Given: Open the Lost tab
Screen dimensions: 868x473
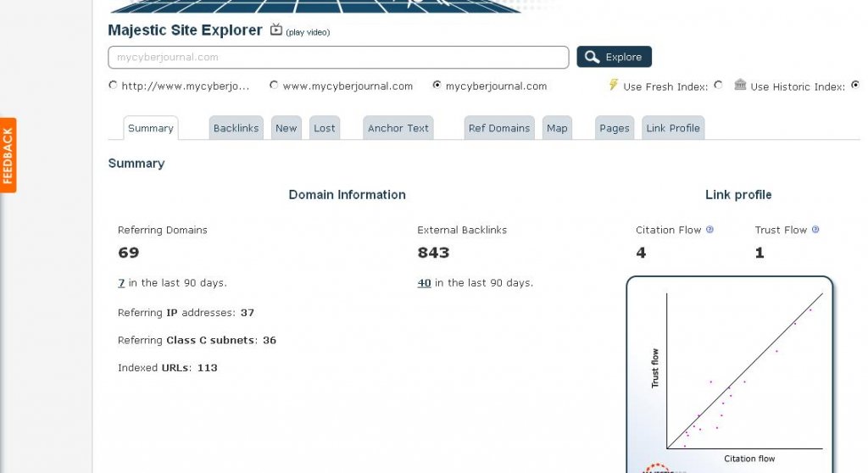Looking at the screenshot, I should [x=325, y=128].
